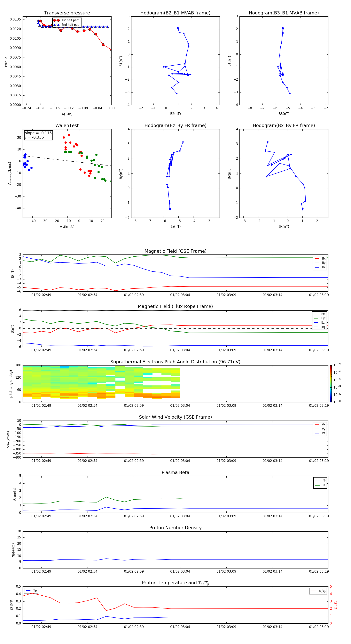Viewport: 351px width, 644px height.
Task: Click the 10^-26 colorbar tick label
Action: click(337, 365)
